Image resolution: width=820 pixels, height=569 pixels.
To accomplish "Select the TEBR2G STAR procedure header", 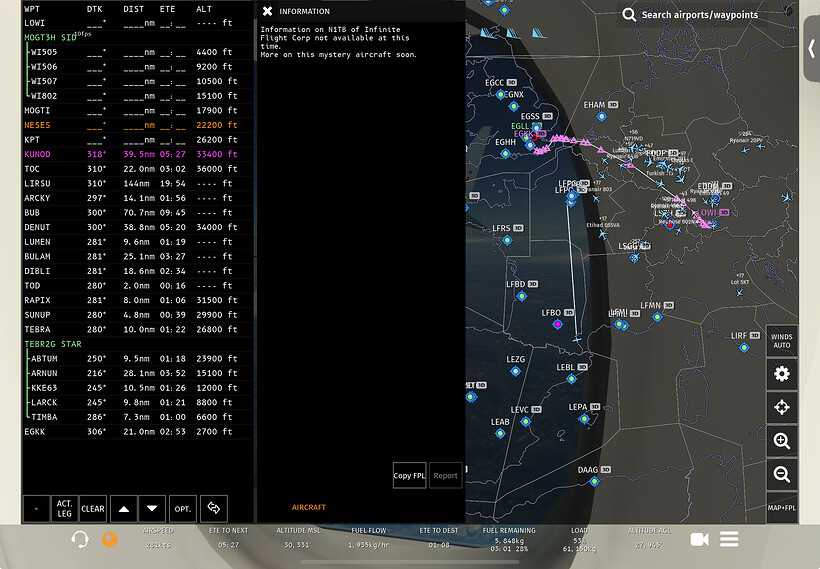I will tap(139, 345).
